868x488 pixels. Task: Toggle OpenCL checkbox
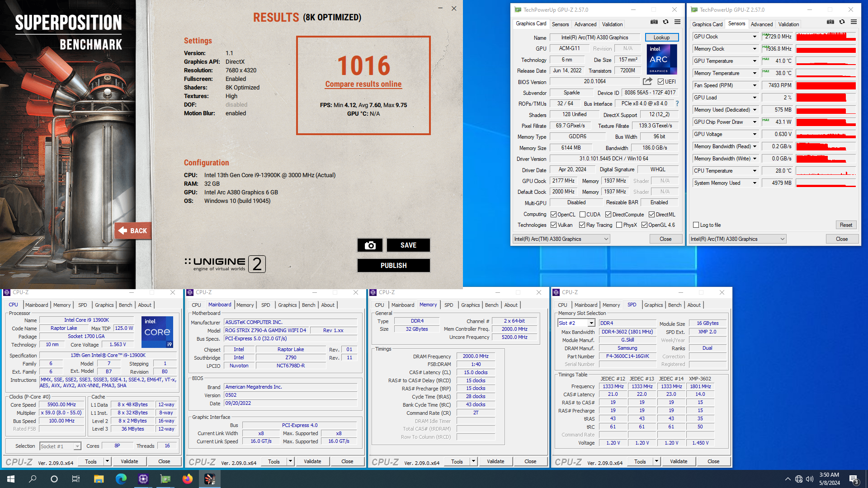tap(553, 215)
